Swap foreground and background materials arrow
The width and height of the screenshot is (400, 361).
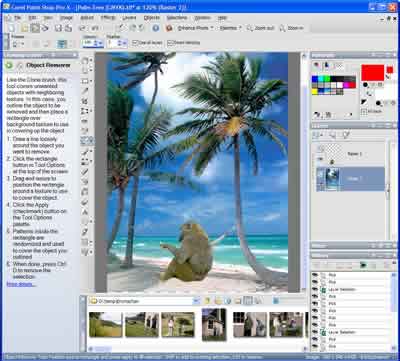click(389, 77)
